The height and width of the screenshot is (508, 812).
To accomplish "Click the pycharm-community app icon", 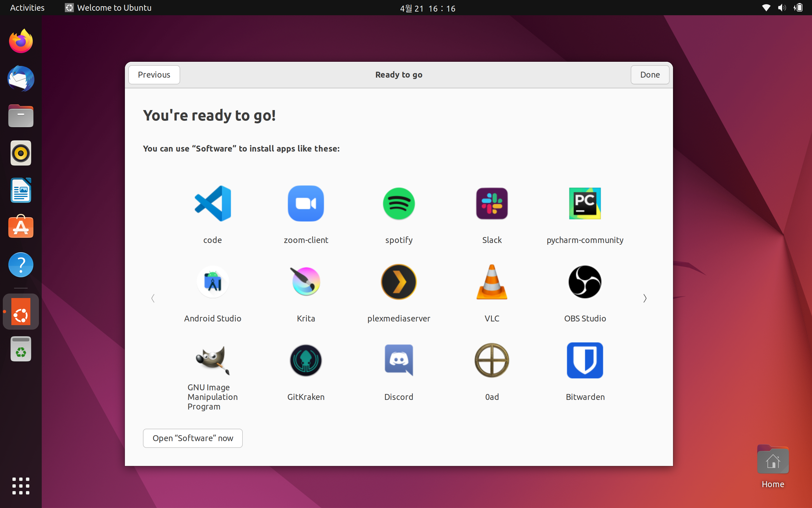I will (585, 203).
